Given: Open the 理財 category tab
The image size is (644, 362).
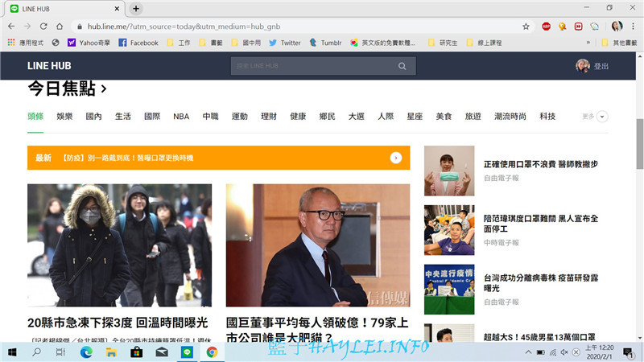Looking at the screenshot, I should coord(269,117).
